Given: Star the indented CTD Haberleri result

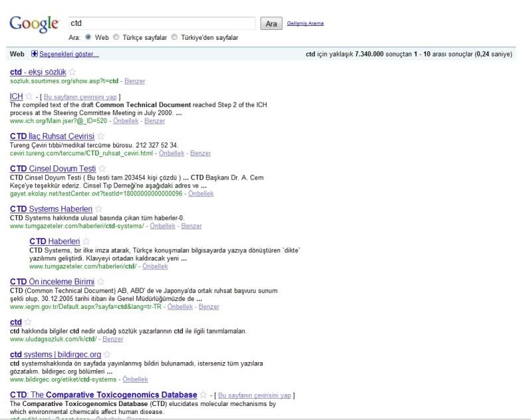Looking at the screenshot, I should [x=86, y=241].
